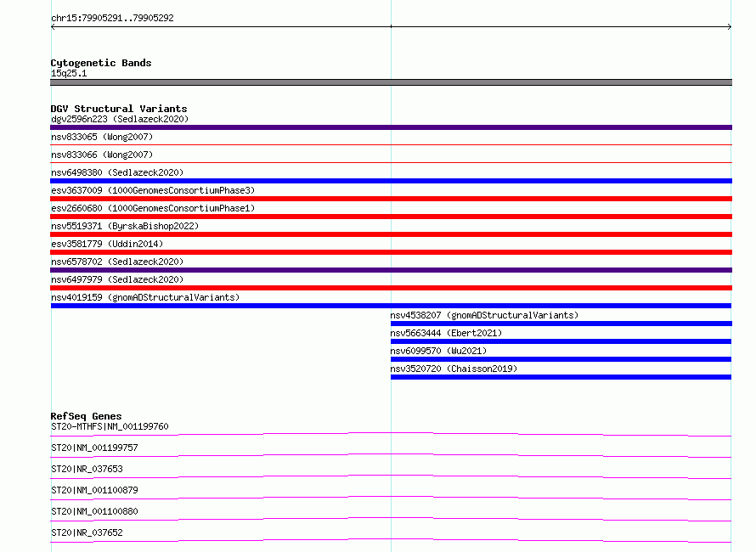Screen dimensions: 756x552
Task: Open esv2660680 (1000GenomesConsortiumPhase1) entry
Action: [x=153, y=208]
